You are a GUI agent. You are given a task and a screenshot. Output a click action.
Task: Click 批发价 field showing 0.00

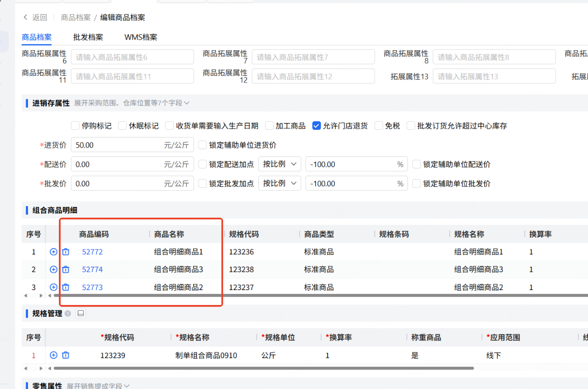(x=132, y=183)
